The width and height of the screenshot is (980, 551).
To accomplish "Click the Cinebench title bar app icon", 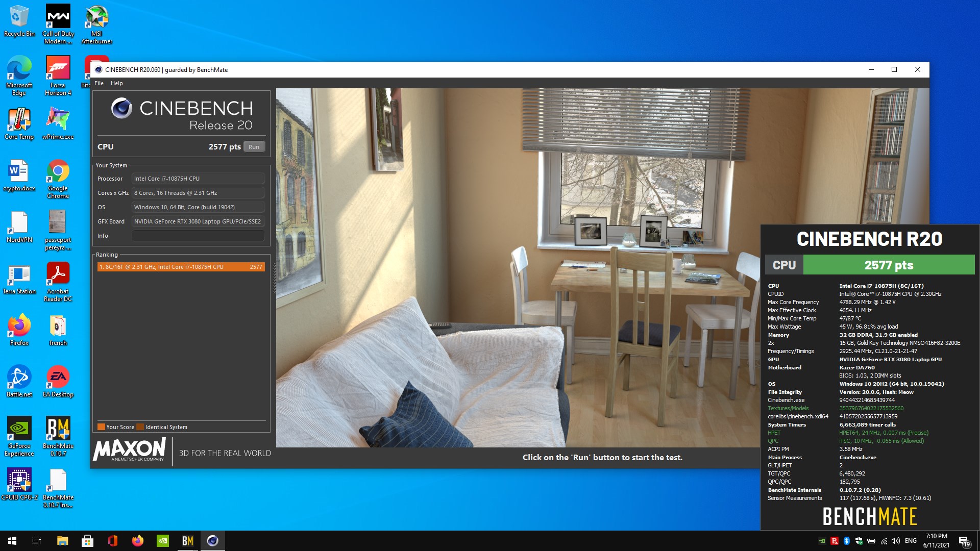I will (99, 70).
